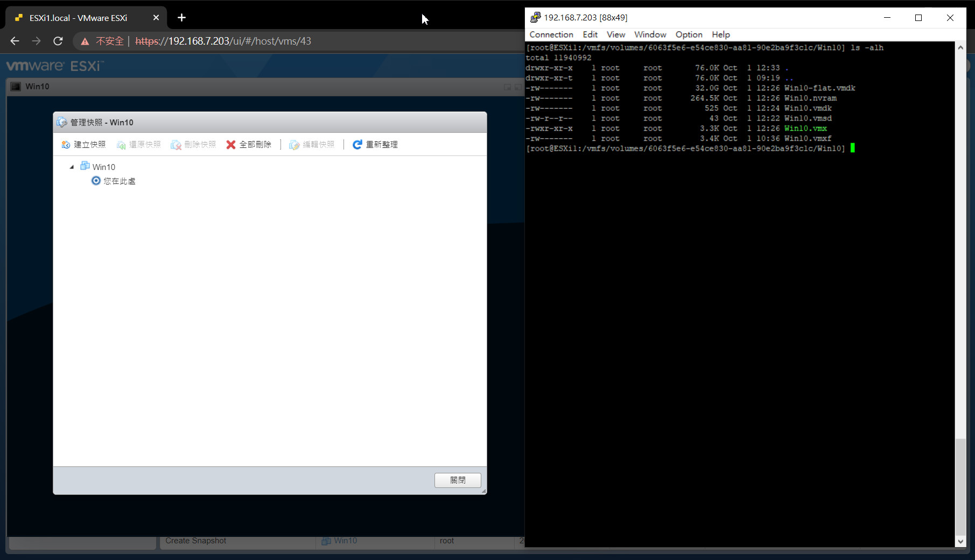This screenshot has width=975, height=560.
Task: Open the PuTTY Help menu
Action: tap(721, 34)
